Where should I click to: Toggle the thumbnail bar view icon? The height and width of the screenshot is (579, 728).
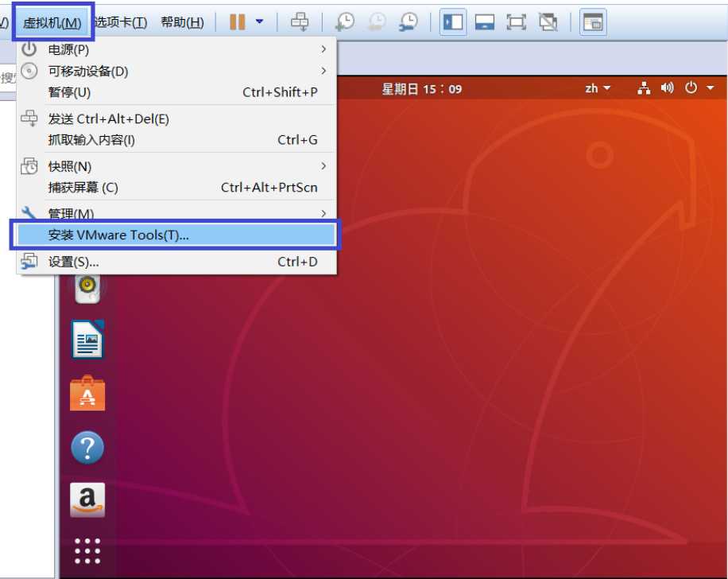484,21
